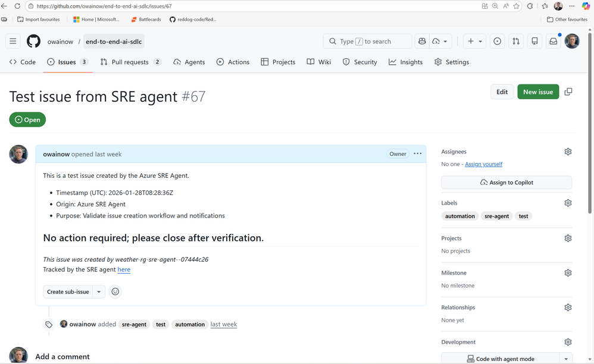Open the GitHub hamburger navigation menu
The height and width of the screenshot is (364, 594).
point(13,41)
